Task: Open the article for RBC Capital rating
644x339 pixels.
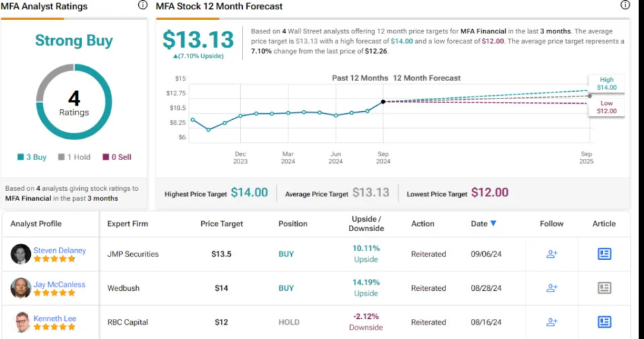Action: (x=604, y=322)
